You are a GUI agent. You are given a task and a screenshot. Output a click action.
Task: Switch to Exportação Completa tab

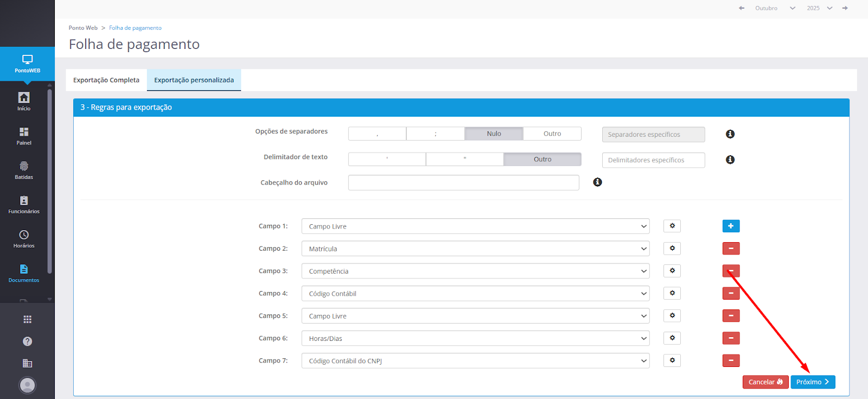(106, 80)
